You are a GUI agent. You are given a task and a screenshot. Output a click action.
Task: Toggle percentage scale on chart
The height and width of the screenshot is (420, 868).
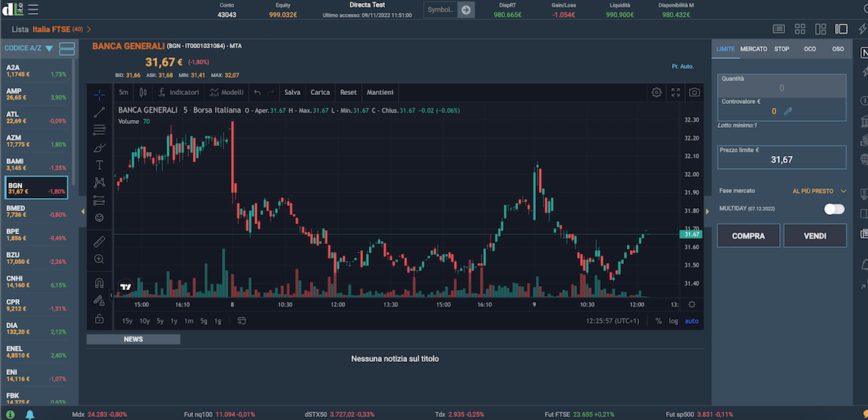tap(658, 321)
